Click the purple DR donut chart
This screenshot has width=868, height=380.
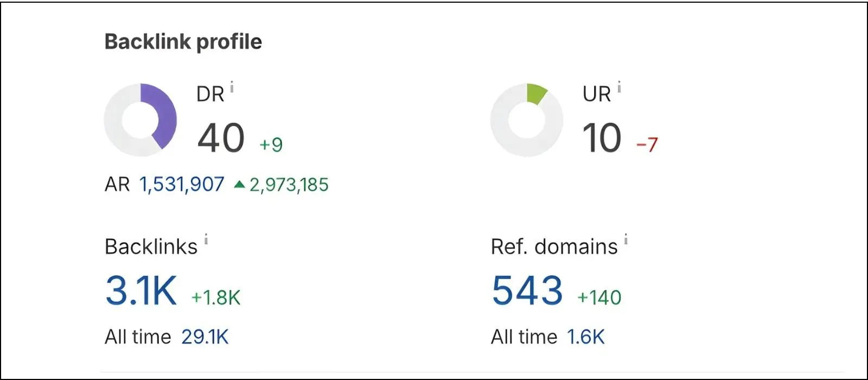(141, 120)
